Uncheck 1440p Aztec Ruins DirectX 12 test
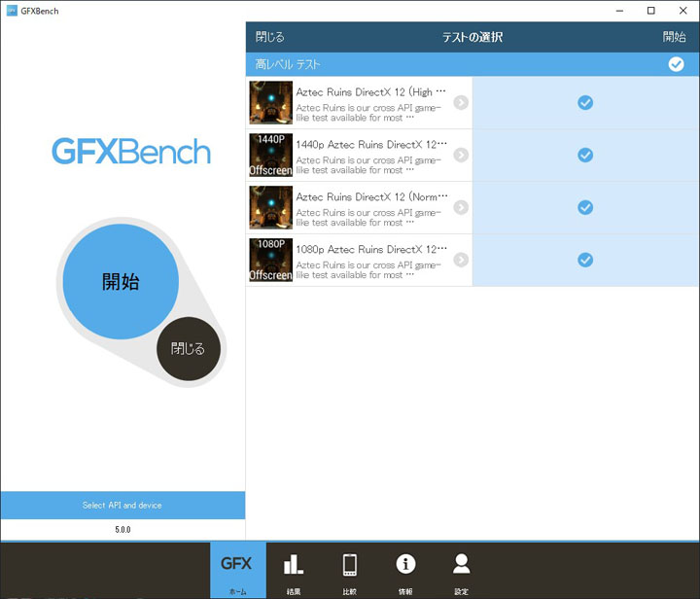The width and height of the screenshot is (700, 599). (585, 155)
